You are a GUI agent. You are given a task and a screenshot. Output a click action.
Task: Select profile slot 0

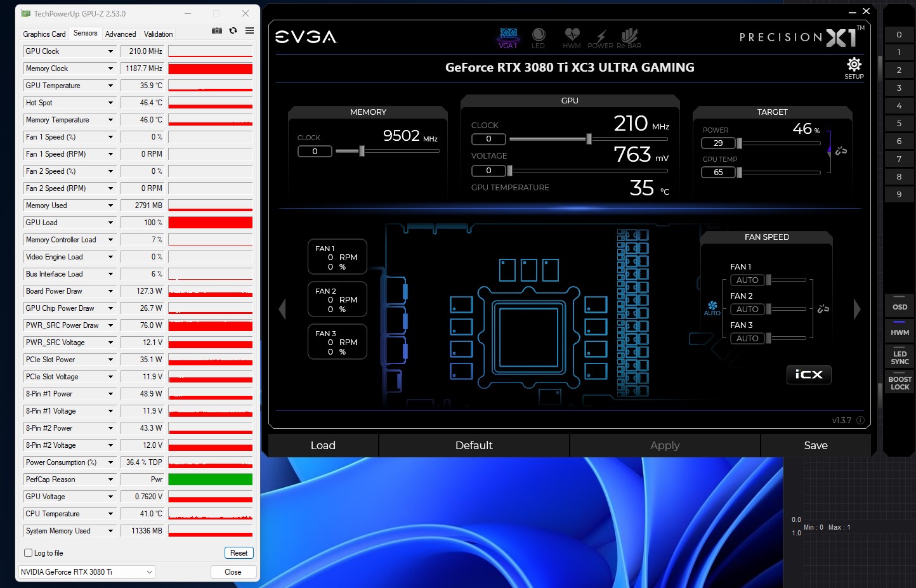pos(899,35)
